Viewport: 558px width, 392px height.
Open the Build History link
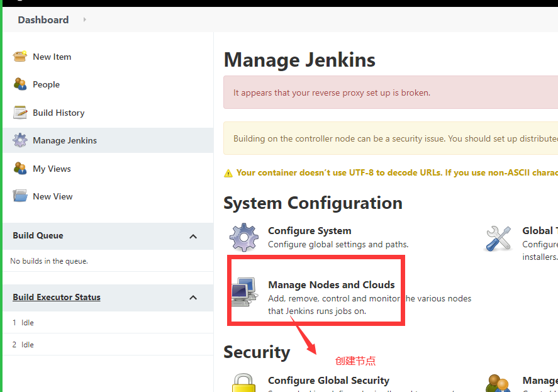[59, 113]
